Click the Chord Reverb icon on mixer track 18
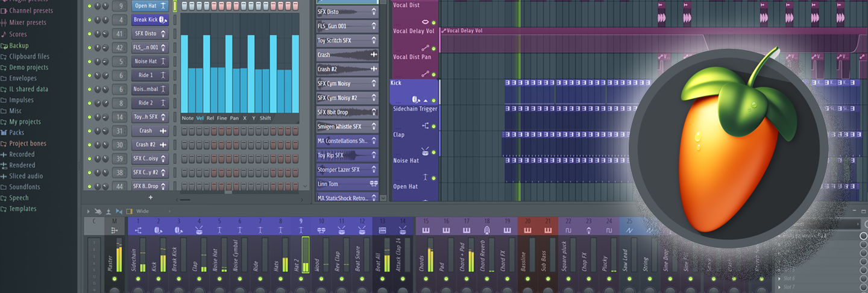The image size is (868, 293). point(487,230)
